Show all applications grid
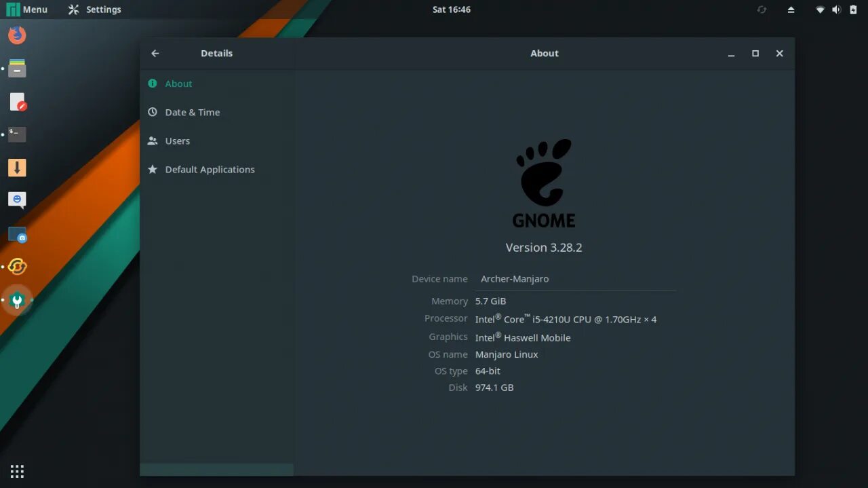868x488 pixels. (x=17, y=471)
